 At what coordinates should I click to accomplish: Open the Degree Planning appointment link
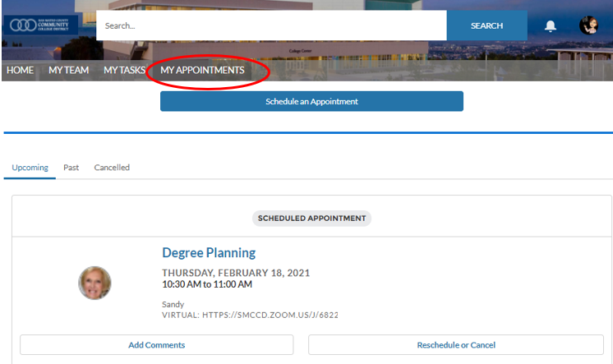point(209,253)
